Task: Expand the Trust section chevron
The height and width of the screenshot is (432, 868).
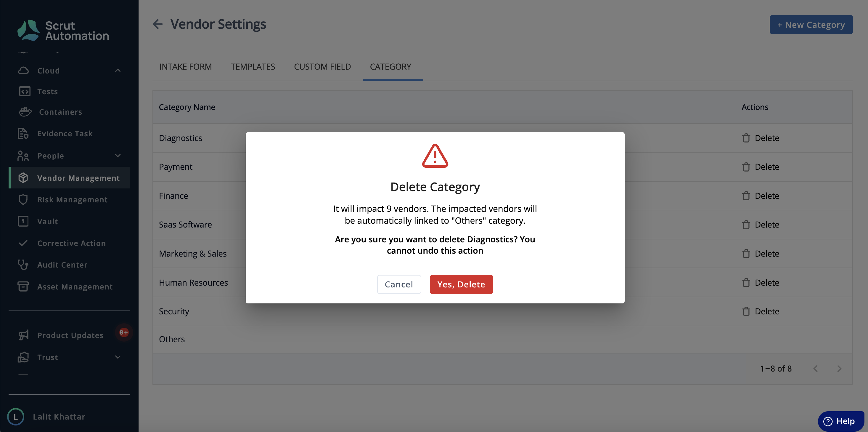Action: coord(118,357)
